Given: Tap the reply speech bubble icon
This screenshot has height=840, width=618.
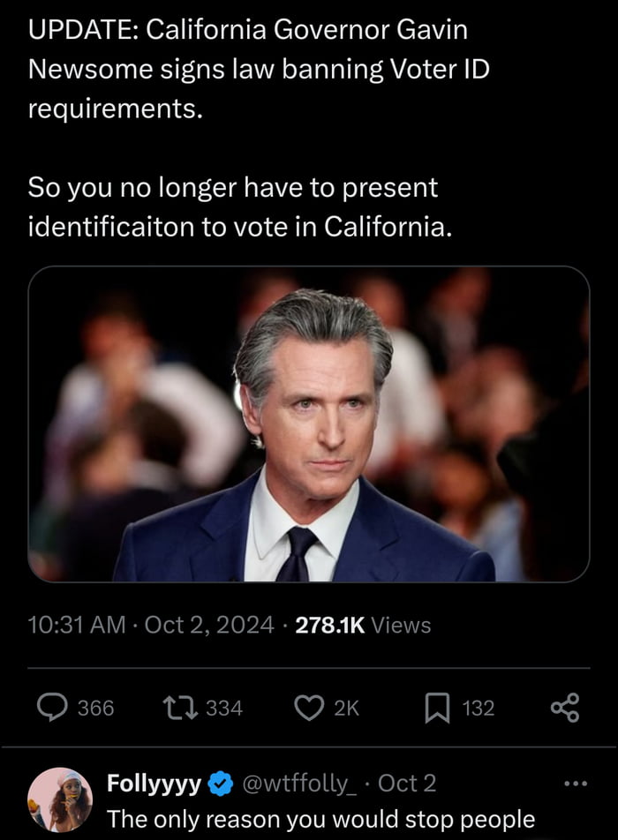Looking at the screenshot, I should pos(52,708).
